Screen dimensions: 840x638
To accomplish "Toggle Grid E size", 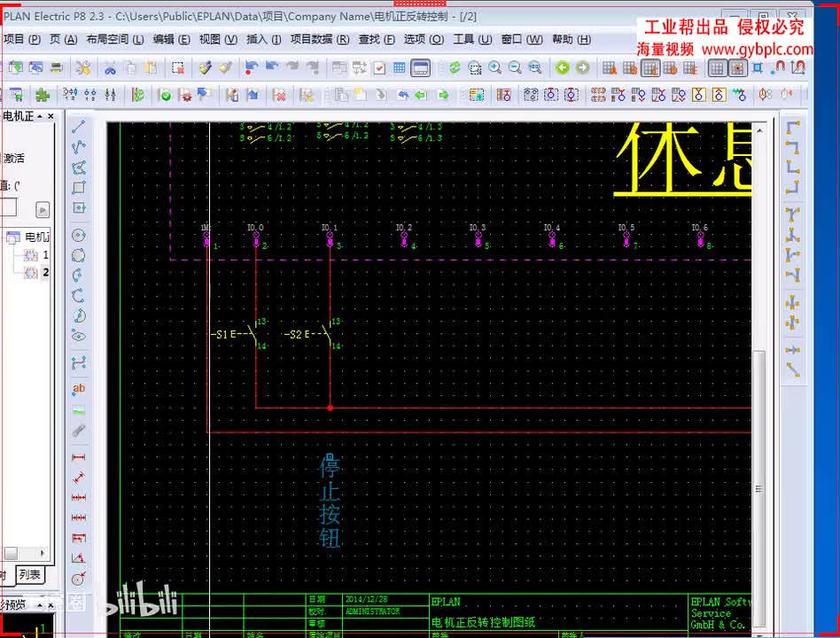I will coord(690,68).
